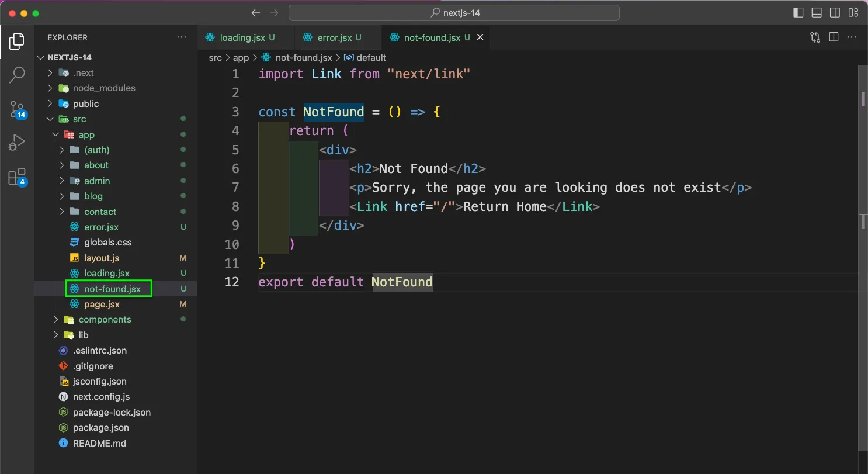Click the "next/link" import string
Viewport: 868px width, 474px height.
[x=429, y=74]
